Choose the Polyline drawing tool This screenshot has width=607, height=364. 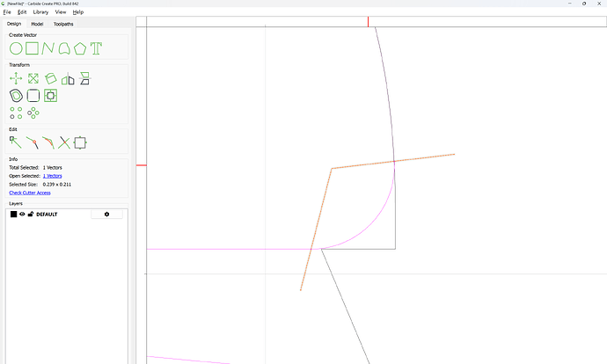point(48,48)
